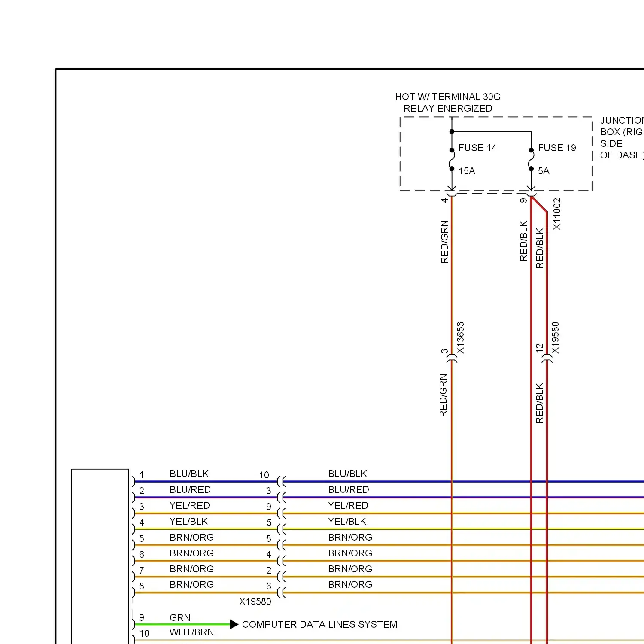Click the "YEL/BLK" label at pin 4
The image size is (644, 644).
click(x=188, y=521)
